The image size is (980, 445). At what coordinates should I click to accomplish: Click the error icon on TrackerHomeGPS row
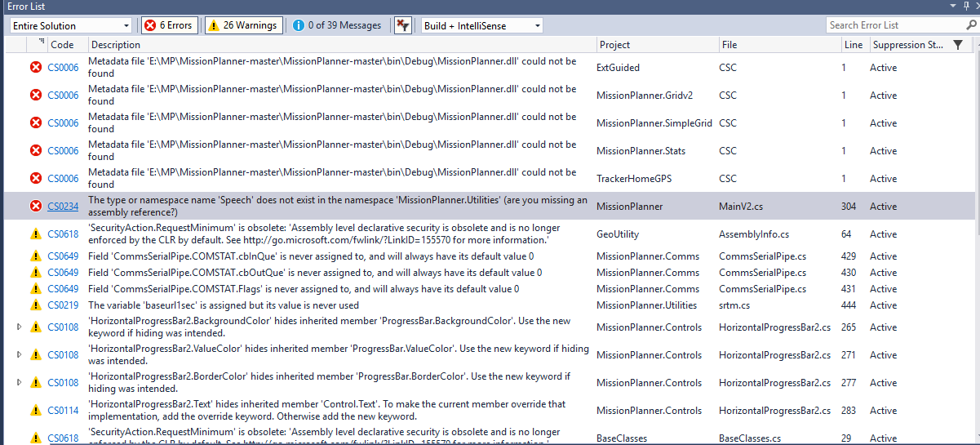point(36,179)
